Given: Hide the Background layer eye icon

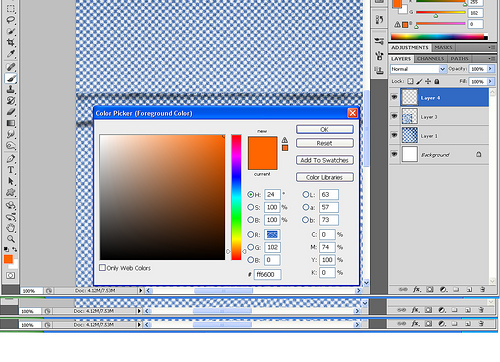Looking at the screenshot, I should tap(394, 154).
